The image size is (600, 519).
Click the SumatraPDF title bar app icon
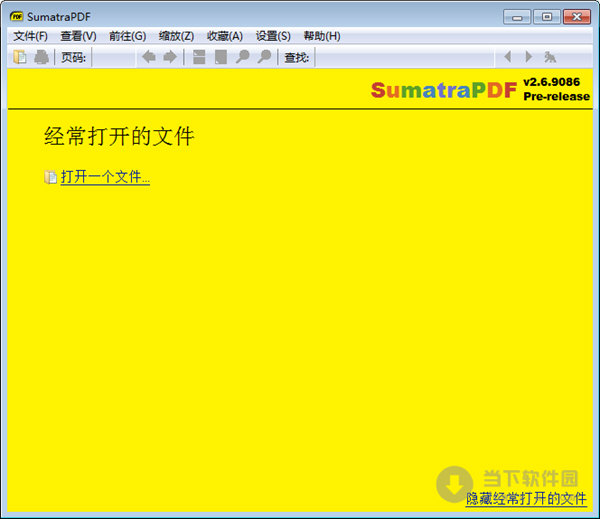(16, 16)
